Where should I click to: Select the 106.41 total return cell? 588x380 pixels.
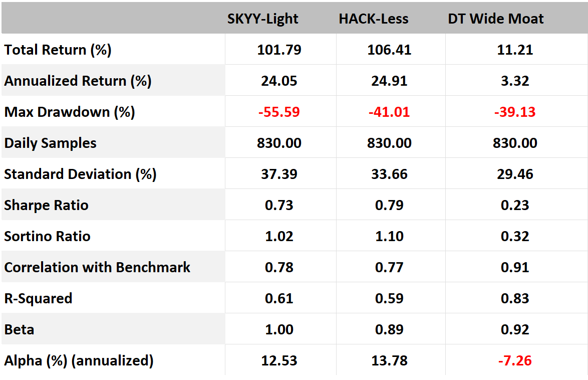[389, 50]
